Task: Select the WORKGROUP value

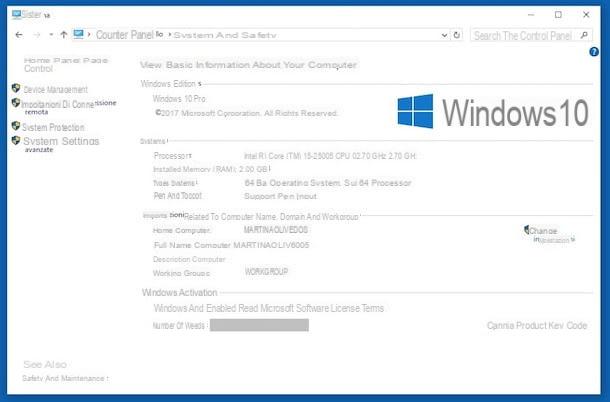Action: click(266, 271)
